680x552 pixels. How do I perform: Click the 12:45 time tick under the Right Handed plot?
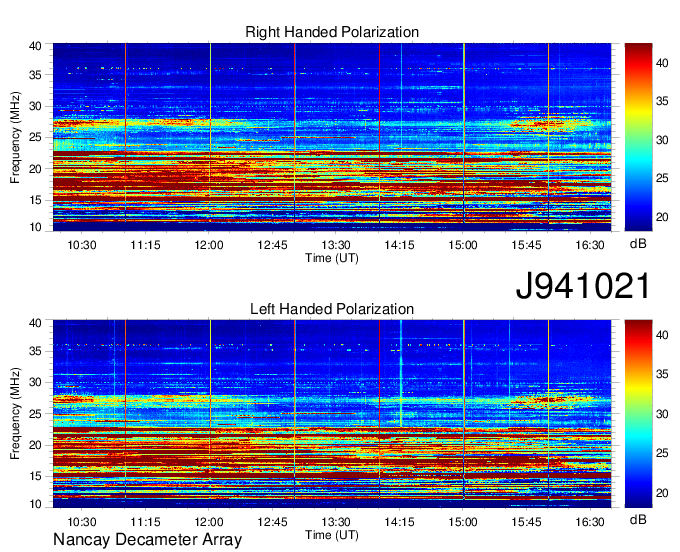tap(272, 245)
